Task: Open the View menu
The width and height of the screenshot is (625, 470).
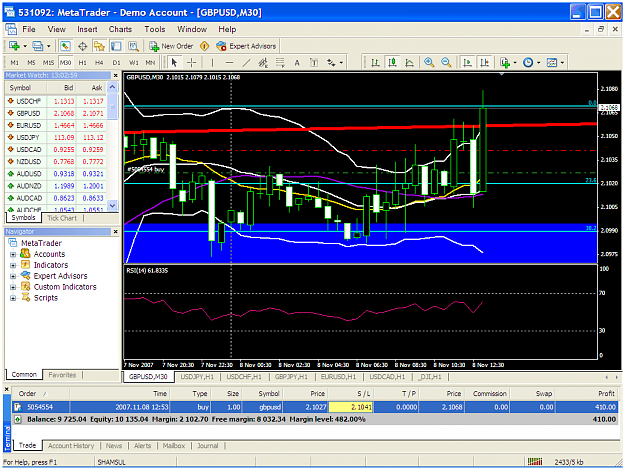Action: click(57, 29)
